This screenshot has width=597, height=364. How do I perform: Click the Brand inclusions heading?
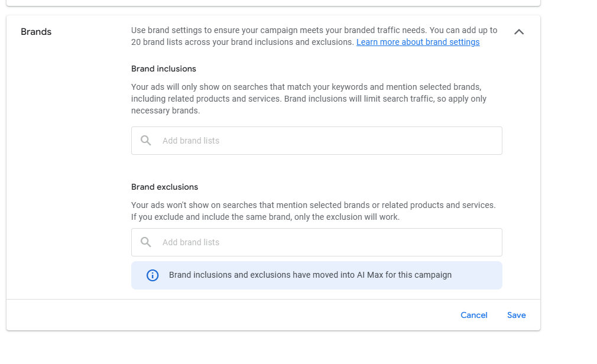click(x=164, y=69)
